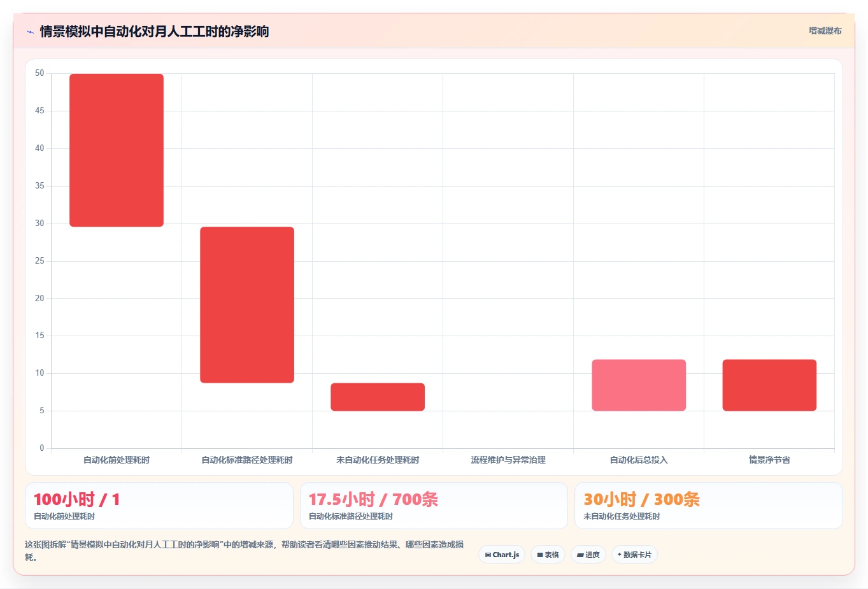Click the 增减瀑布 label in header
The width and height of the screenshot is (868, 589).
click(825, 31)
